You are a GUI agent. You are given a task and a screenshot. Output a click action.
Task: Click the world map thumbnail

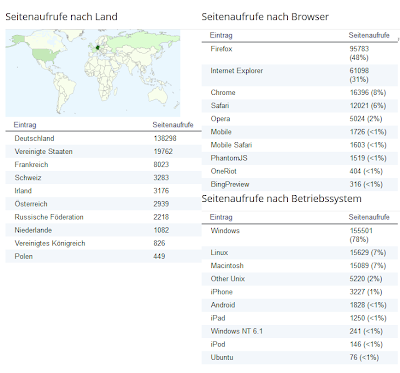[x=93, y=73]
